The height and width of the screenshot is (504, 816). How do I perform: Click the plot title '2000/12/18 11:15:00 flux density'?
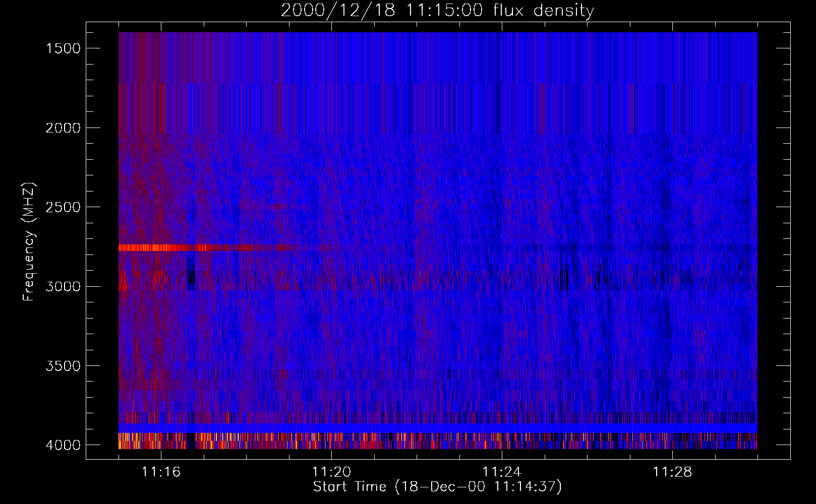[437, 10]
